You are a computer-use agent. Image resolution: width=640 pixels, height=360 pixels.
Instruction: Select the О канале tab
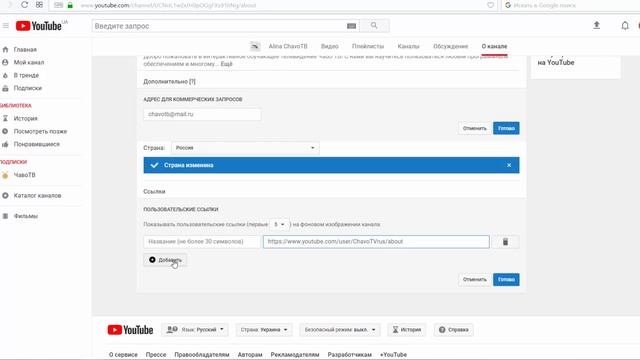(x=494, y=46)
